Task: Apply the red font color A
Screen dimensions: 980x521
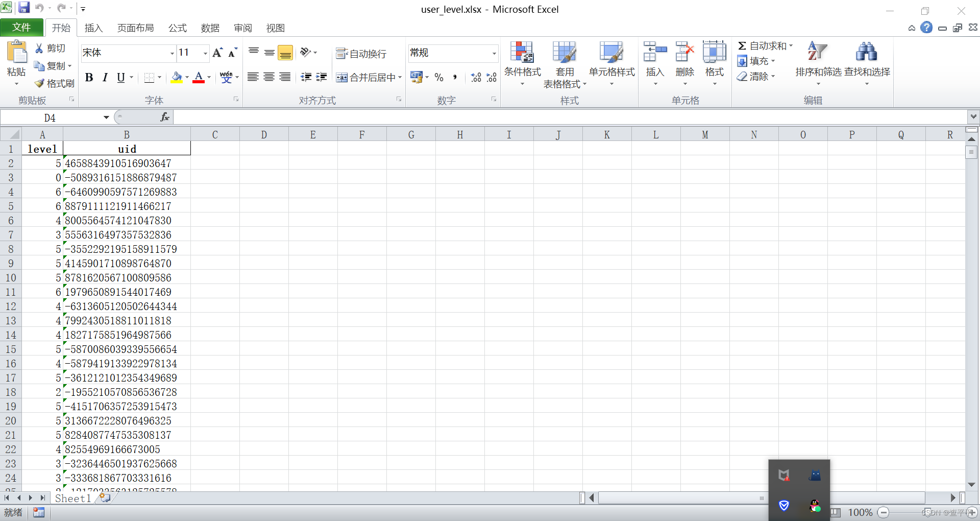Action: point(199,77)
